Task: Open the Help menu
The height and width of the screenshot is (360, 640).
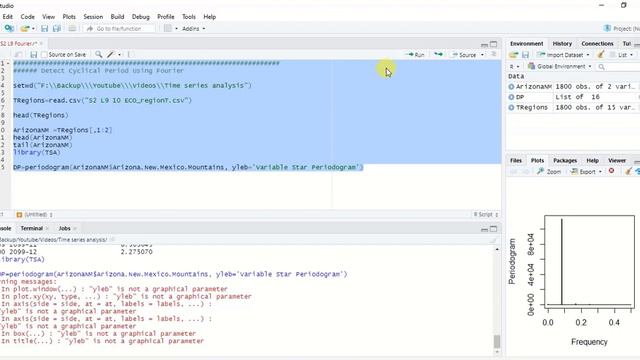Action: (x=209, y=17)
